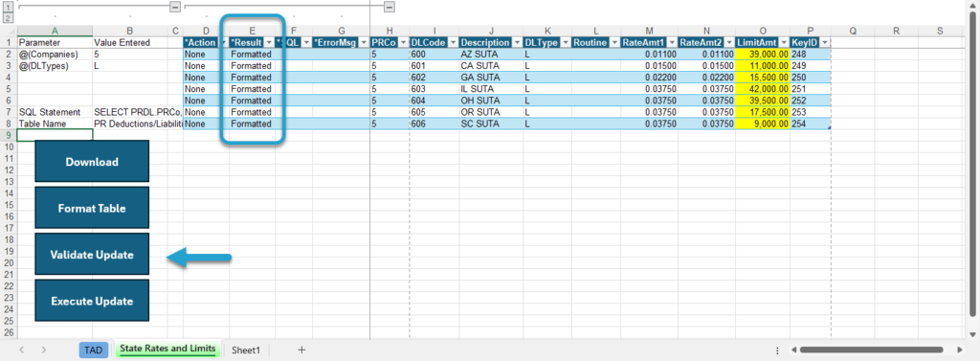Open the RateAmt1 column filter dropdown
This screenshot has width=980, height=361.
pos(671,42)
